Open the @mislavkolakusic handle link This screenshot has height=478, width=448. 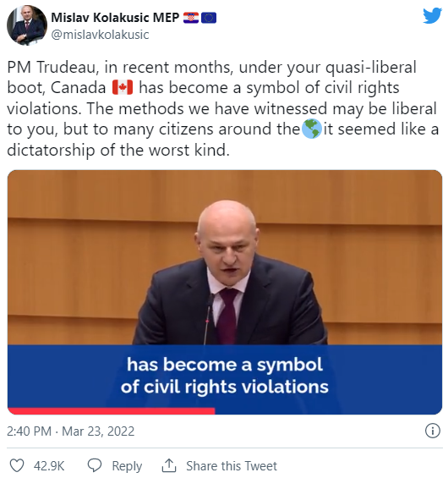pos(101,35)
